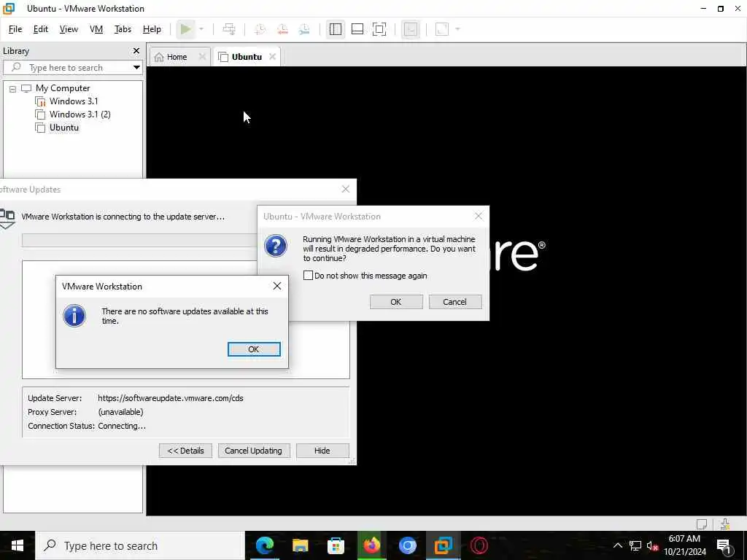The height and width of the screenshot is (560, 747).
Task: Click the console view toolbar icon
Action: [411, 29]
